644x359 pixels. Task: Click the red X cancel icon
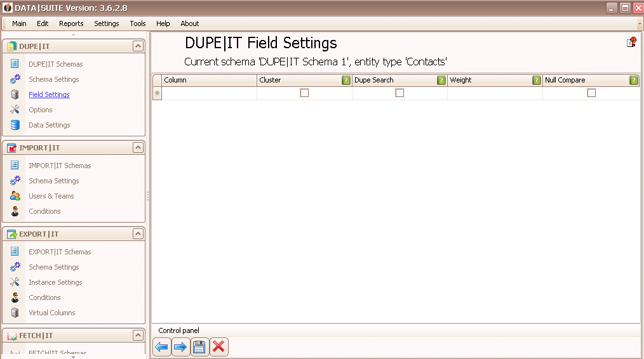coord(219,347)
